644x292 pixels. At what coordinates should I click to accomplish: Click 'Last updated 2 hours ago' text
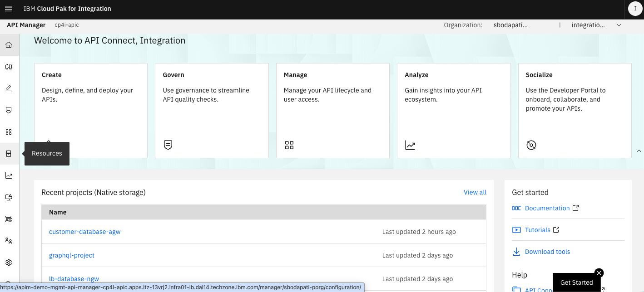419,232
